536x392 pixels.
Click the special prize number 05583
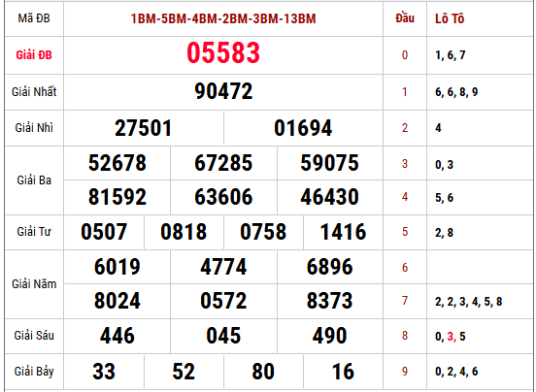(223, 53)
